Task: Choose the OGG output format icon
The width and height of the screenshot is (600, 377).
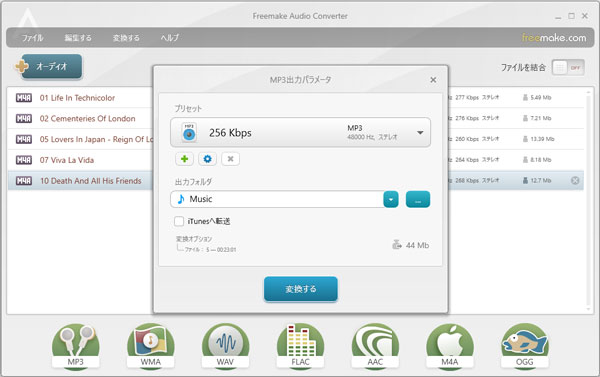Action: point(525,346)
